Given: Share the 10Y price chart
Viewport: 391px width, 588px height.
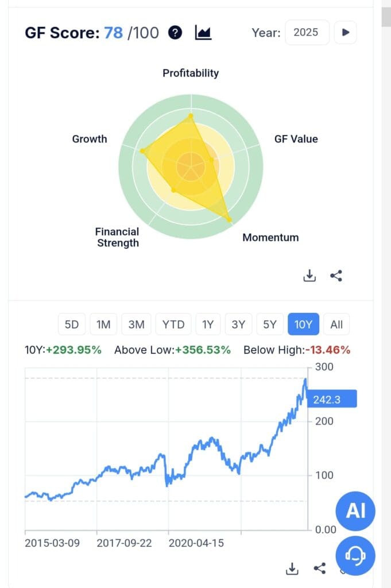Looking at the screenshot, I should point(319,567).
